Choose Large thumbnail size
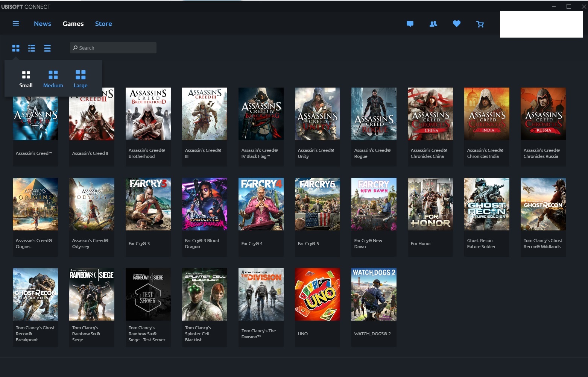This screenshot has height=377, width=588. (x=81, y=79)
